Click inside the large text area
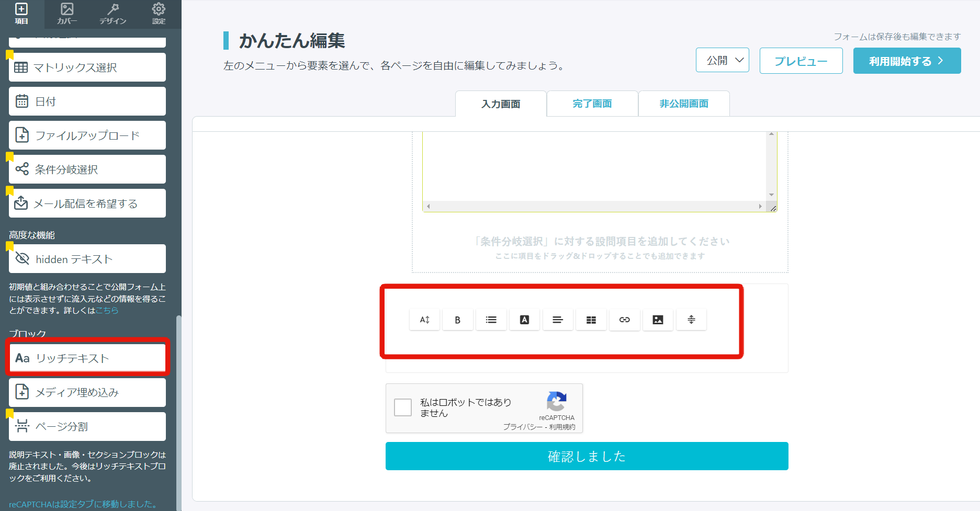 pyautogui.click(x=595, y=166)
